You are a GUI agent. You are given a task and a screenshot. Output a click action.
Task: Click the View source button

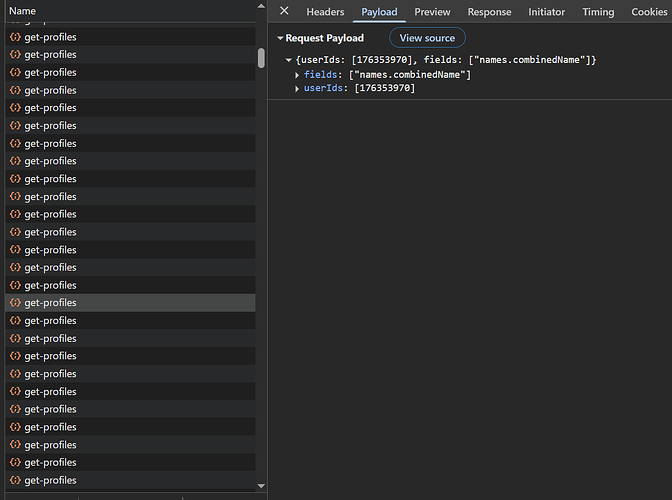coord(427,38)
